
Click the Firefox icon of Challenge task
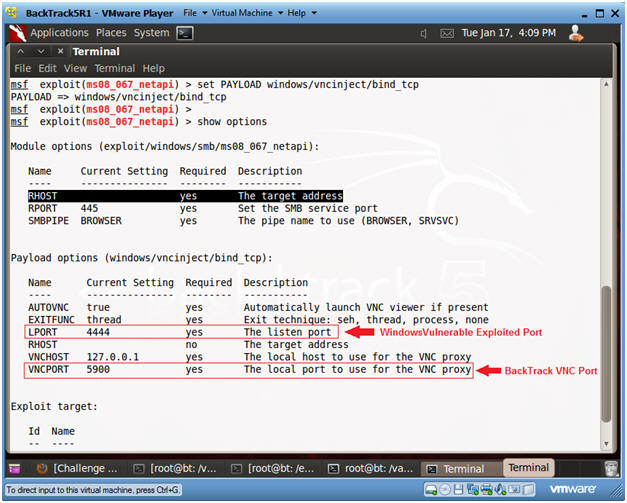[x=42, y=468]
